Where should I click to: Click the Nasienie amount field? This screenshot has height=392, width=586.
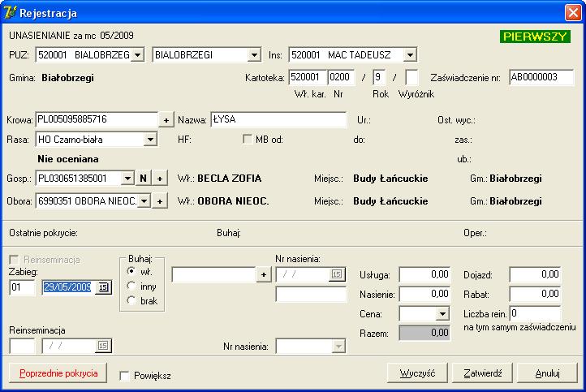click(424, 294)
